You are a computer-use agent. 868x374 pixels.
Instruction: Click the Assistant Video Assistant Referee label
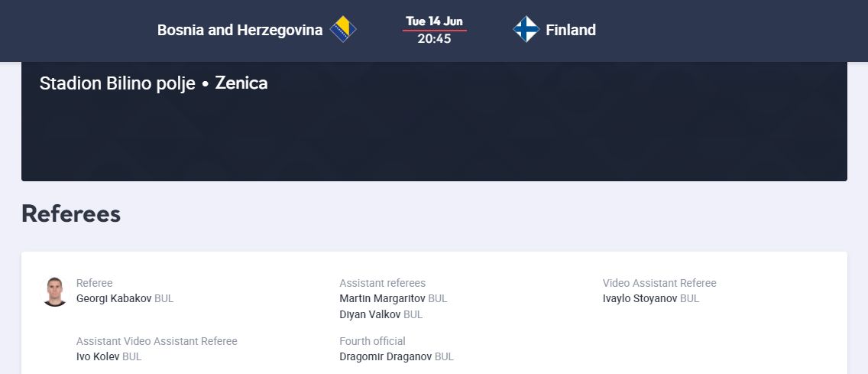(157, 341)
